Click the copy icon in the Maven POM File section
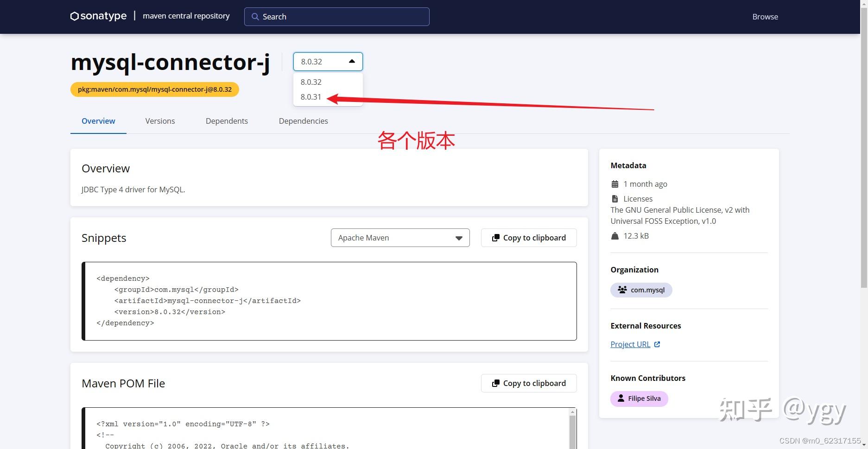Image resolution: width=868 pixels, height=449 pixels. [495, 383]
